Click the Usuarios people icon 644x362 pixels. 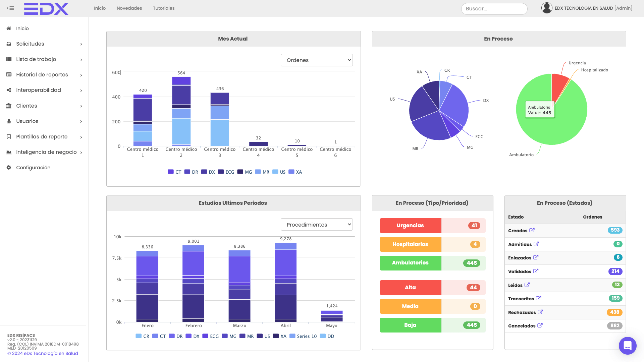[x=9, y=121]
